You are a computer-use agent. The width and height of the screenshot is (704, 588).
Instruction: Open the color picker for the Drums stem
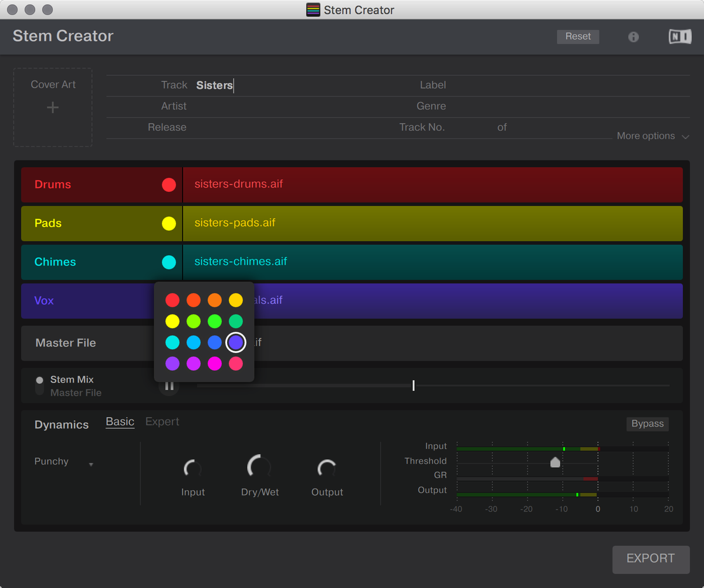coord(169,184)
